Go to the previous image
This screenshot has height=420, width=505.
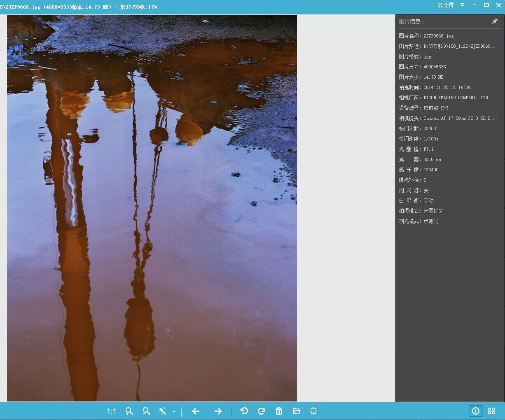coord(196,411)
